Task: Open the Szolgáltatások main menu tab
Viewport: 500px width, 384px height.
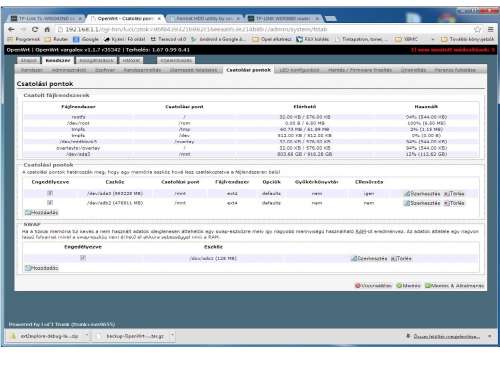Action: 96,60
